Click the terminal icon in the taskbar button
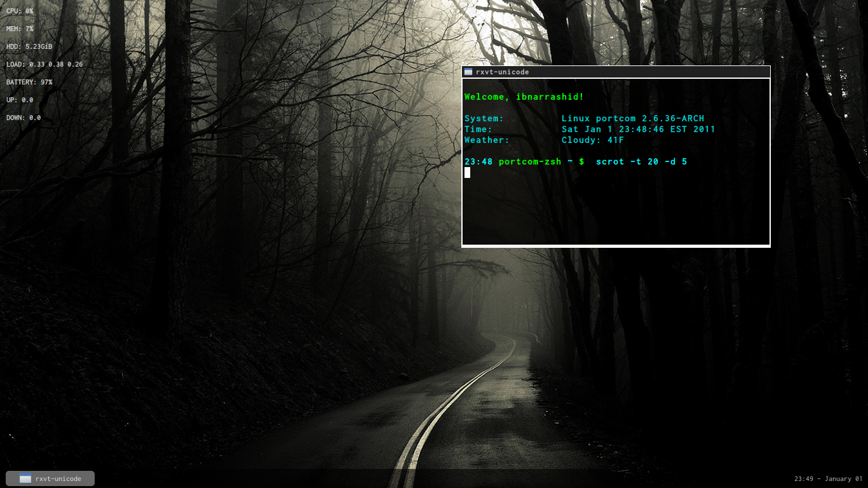Image resolution: width=868 pixels, height=488 pixels. coord(25,478)
